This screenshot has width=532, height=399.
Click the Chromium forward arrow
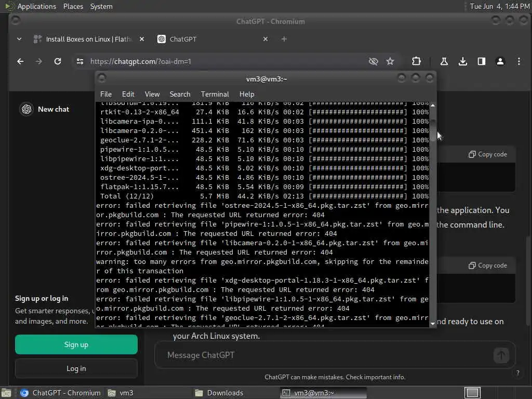click(38, 61)
